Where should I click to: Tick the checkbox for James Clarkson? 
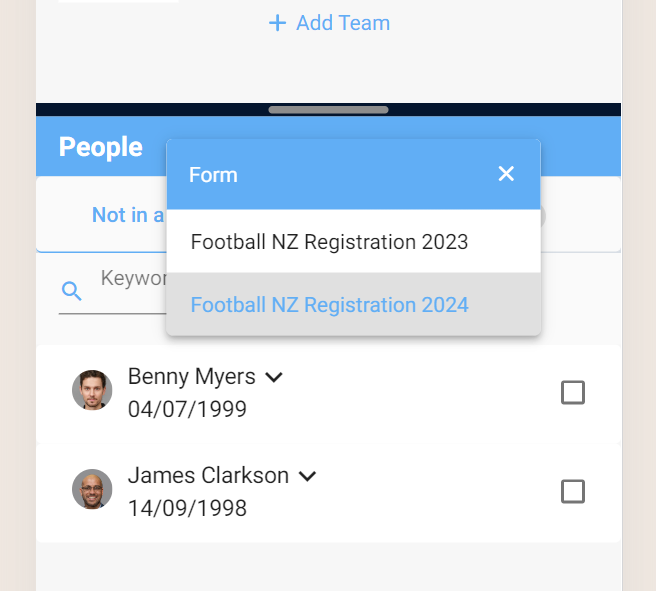click(x=573, y=491)
